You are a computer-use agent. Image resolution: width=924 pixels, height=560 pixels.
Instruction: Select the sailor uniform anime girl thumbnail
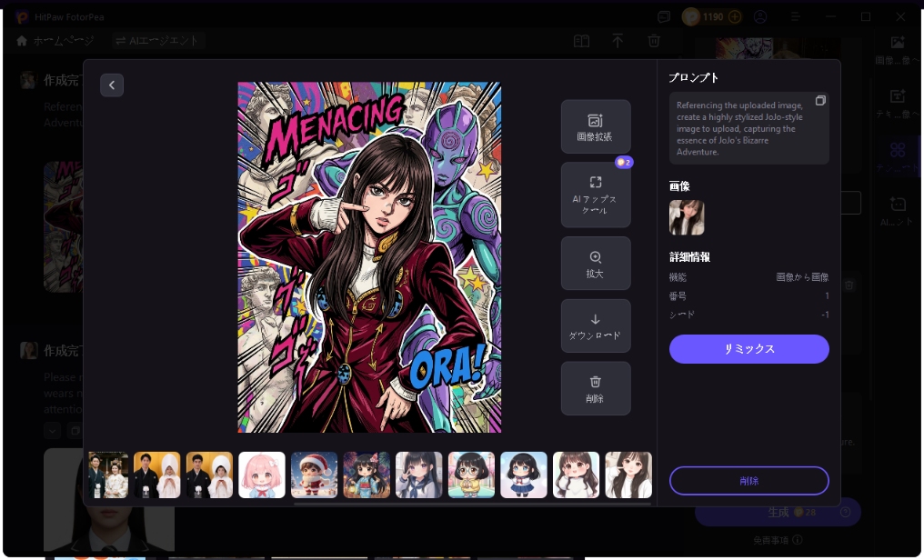419,475
